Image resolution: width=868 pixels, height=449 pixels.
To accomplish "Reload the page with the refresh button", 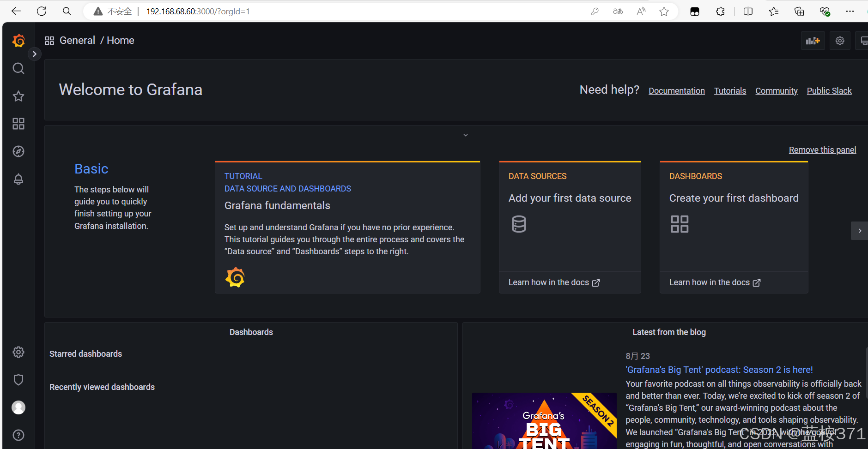I will (42, 12).
